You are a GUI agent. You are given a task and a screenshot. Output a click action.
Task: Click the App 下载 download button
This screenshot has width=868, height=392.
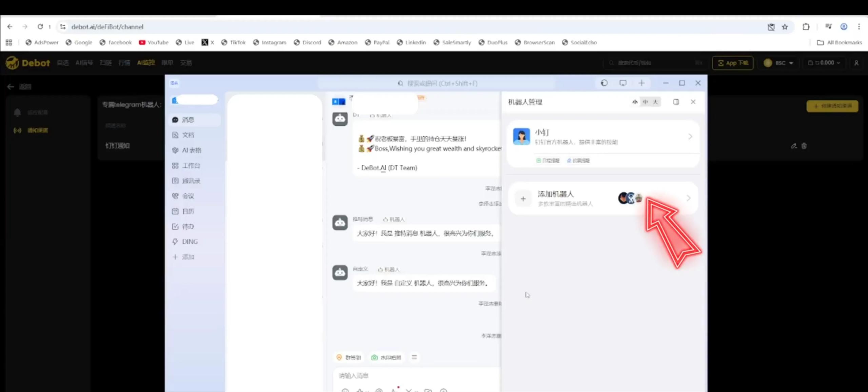pos(733,63)
